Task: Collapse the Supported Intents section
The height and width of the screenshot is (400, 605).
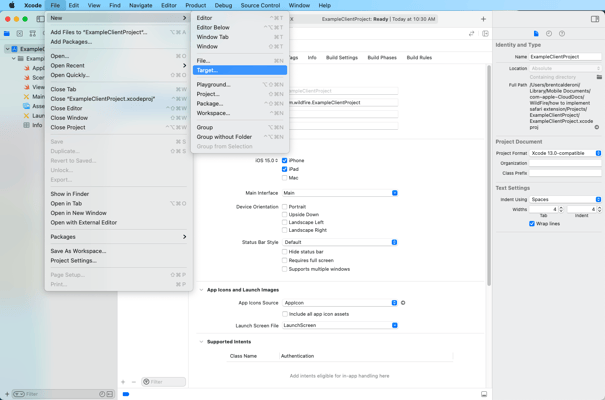Action: click(x=201, y=342)
